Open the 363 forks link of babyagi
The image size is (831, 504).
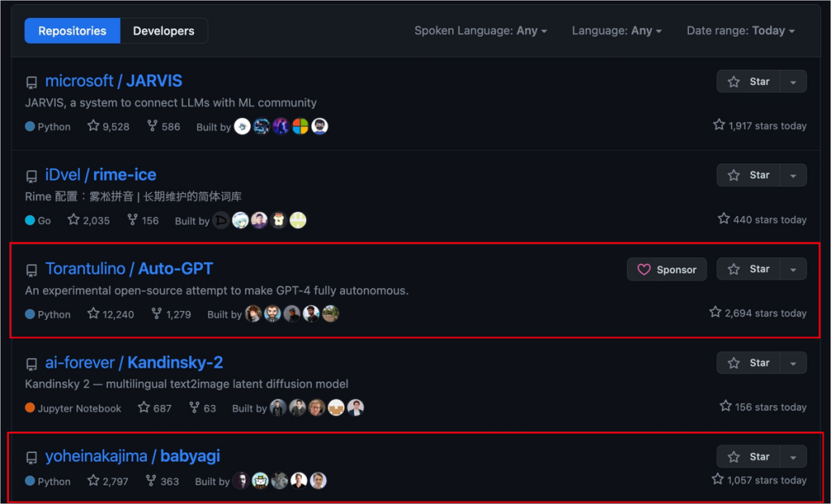pos(162,481)
